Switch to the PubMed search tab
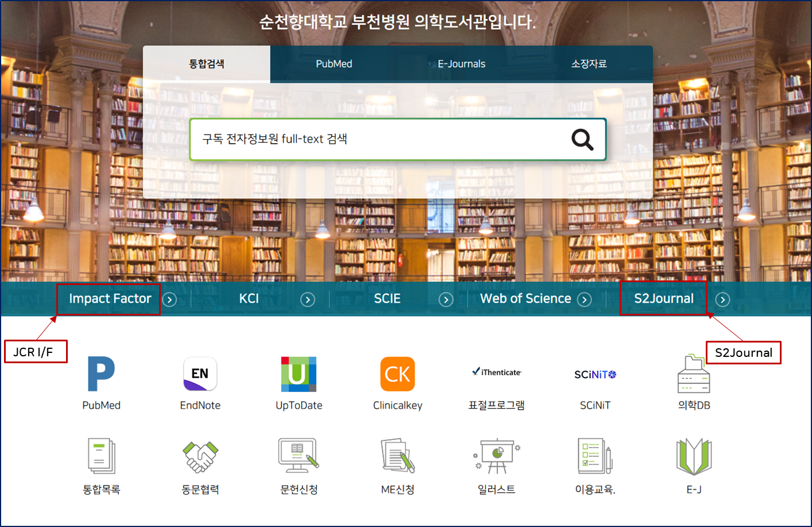812x527 pixels. (x=334, y=64)
